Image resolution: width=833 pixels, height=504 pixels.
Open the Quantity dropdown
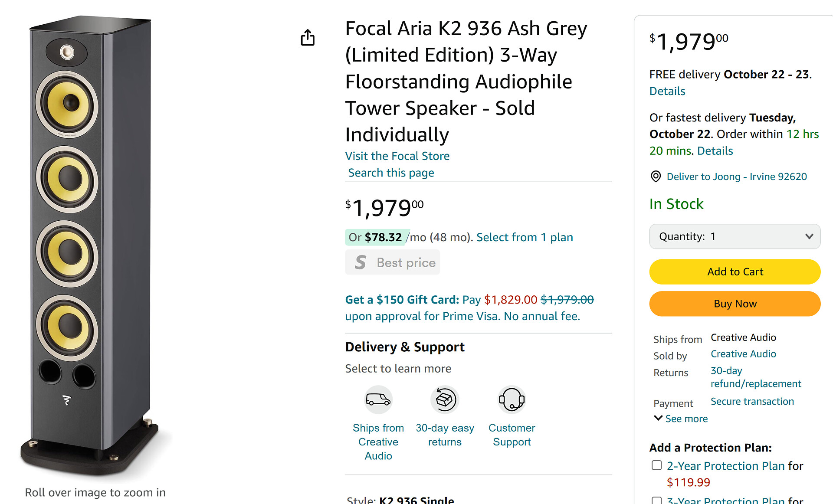[x=735, y=236]
